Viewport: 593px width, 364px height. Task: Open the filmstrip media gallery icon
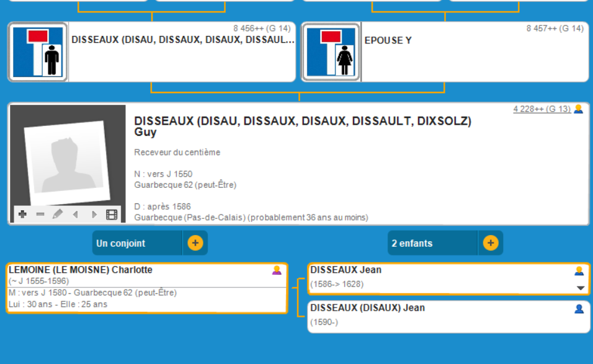point(112,215)
